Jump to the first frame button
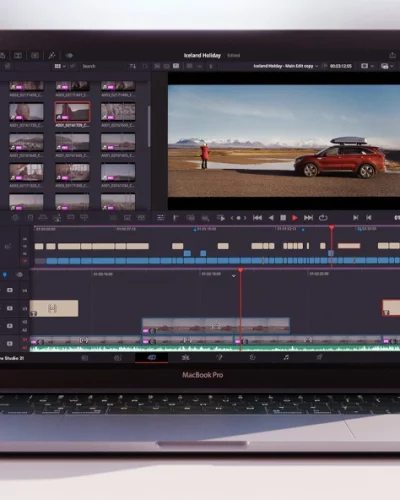This screenshot has height=500, width=400. click(x=257, y=218)
